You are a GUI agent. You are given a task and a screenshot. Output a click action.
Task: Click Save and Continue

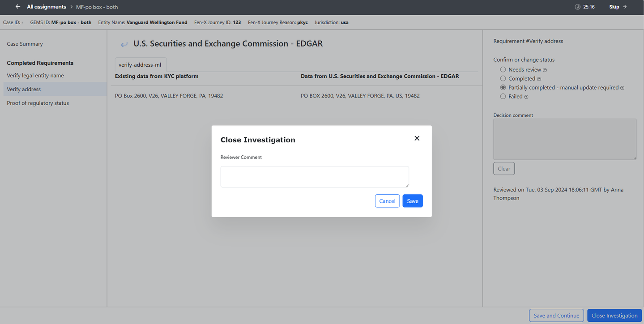[x=556, y=315]
